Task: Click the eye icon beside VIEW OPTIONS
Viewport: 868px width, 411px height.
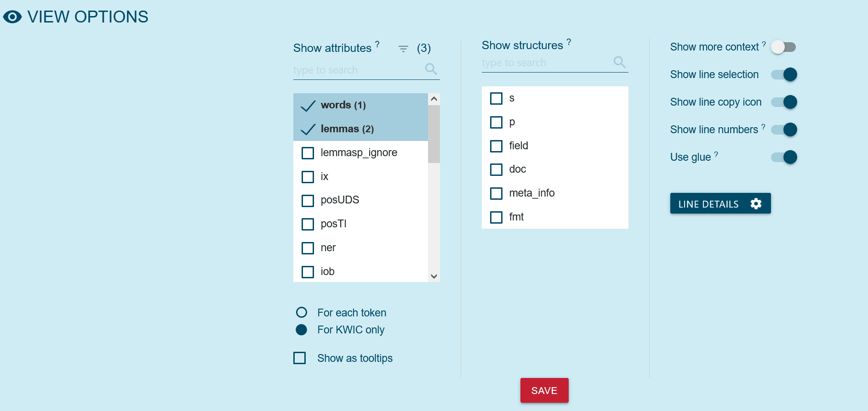Action: point(12,17)
